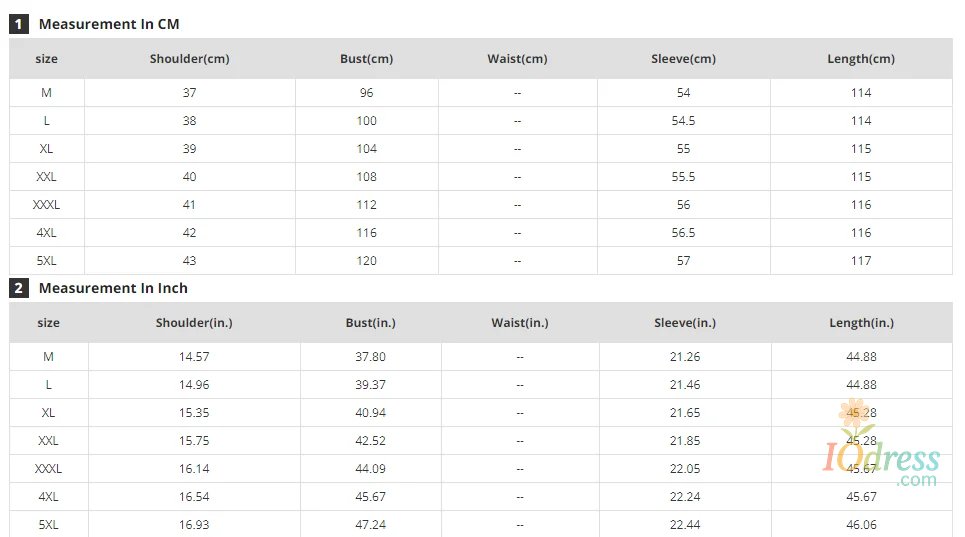This screenshot has width=965, height=537.
Task: Select the 54.5 sleeve value cell
Action: 684,121
